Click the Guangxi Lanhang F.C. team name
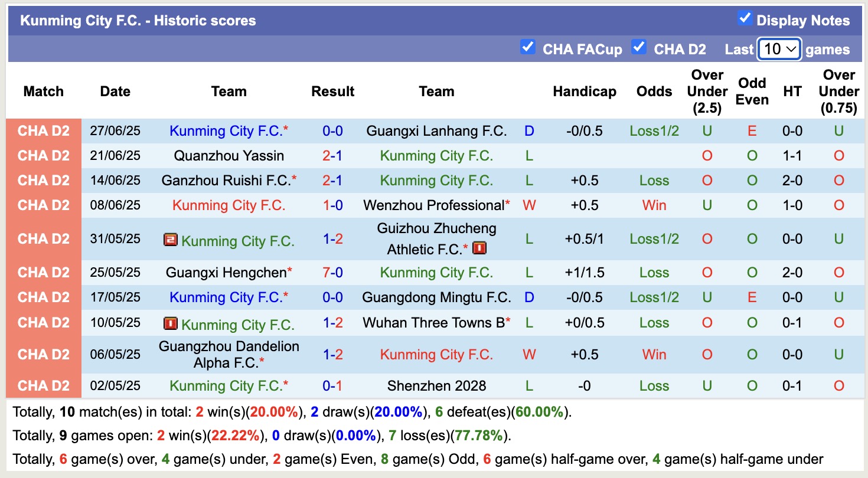Image resolution: width=868 pixels, height=478 pixels. tap(437, 131)
